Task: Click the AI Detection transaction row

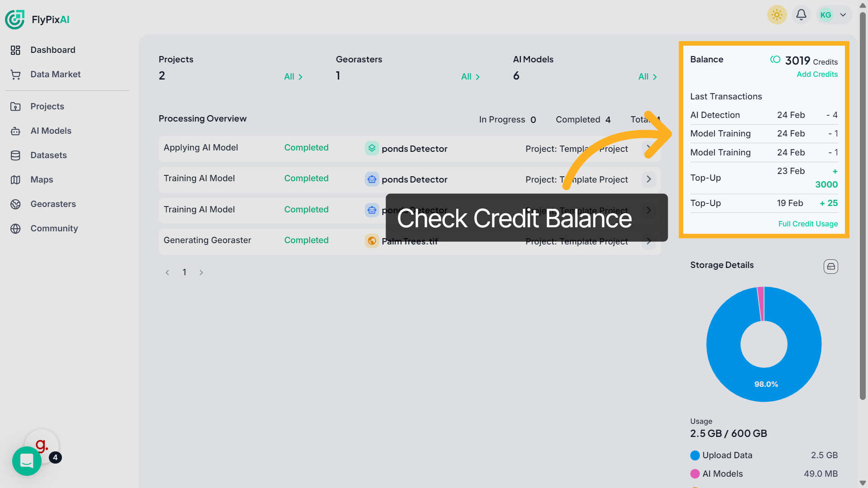Action: pos(764,115)
